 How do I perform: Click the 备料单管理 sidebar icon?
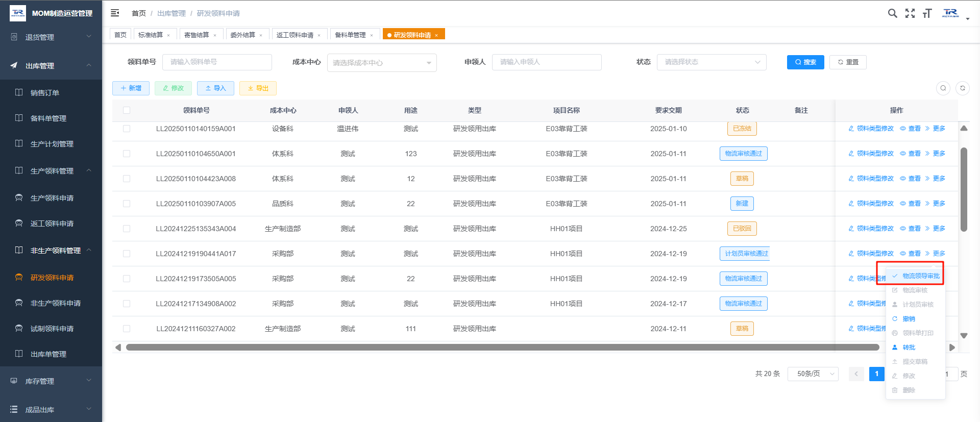click(19, 118)
